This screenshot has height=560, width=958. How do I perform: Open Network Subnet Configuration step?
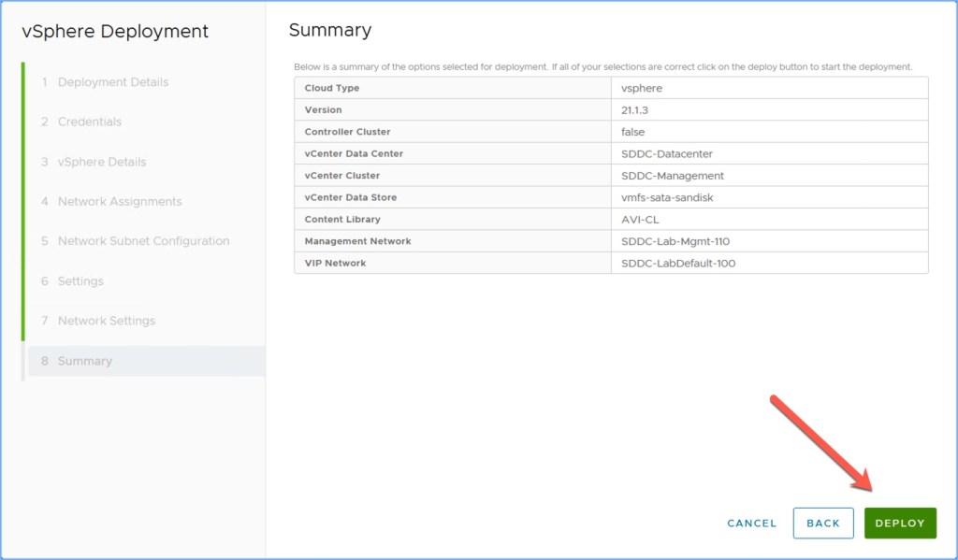pos(142,241)
